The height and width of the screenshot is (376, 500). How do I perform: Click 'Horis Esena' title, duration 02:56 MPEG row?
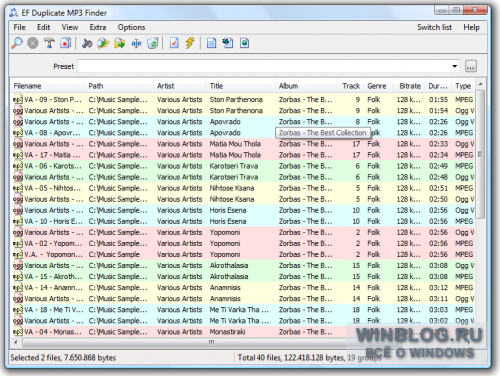coord(228,221)
